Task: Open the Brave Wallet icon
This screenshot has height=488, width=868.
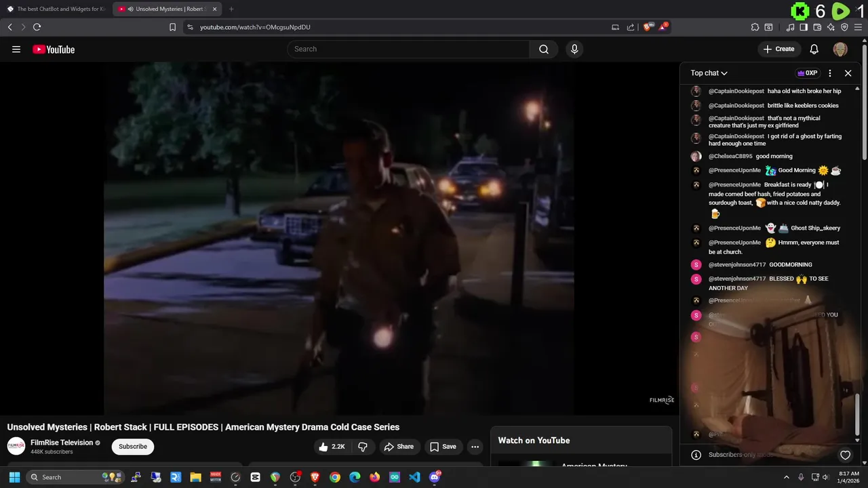Action: pyautogui.click(x=817, y=27)
